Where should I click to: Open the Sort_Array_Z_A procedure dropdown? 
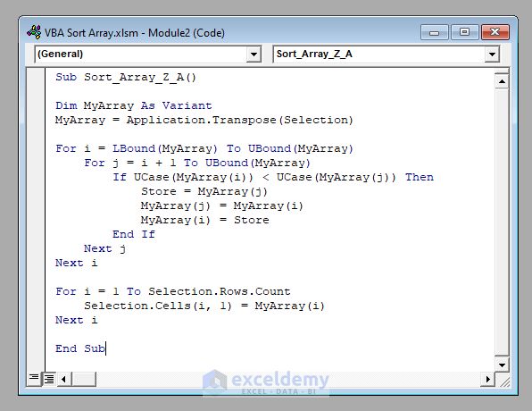click(492, 54)
